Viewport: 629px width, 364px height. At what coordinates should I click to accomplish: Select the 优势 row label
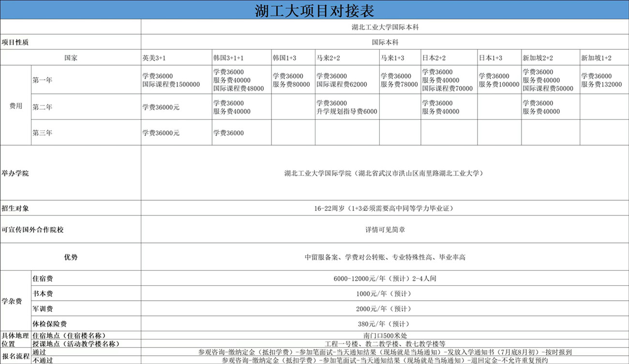click(71, 257)
